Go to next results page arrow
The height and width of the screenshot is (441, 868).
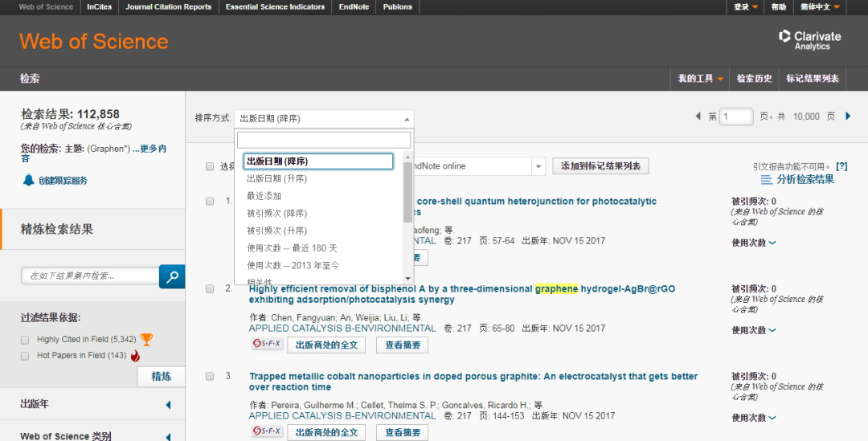point(848,116)
